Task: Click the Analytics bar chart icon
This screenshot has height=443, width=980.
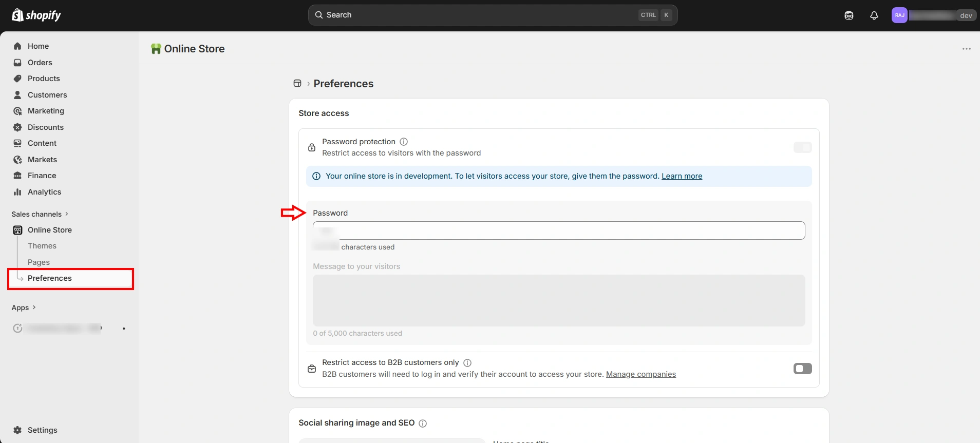Action: [x=17, y=192]
